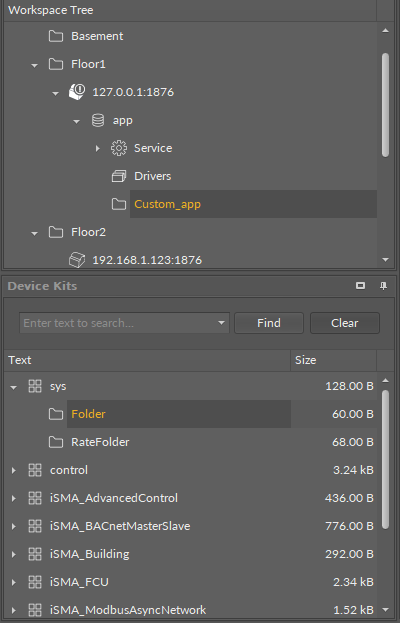Select RateFolder in the sys kit

click(100, 442)
